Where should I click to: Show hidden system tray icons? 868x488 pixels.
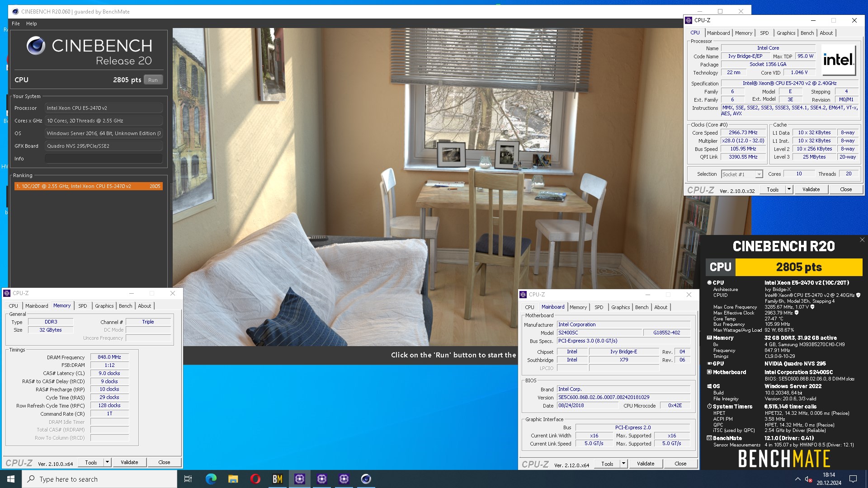pyautogui.click(x=797, y=479)
